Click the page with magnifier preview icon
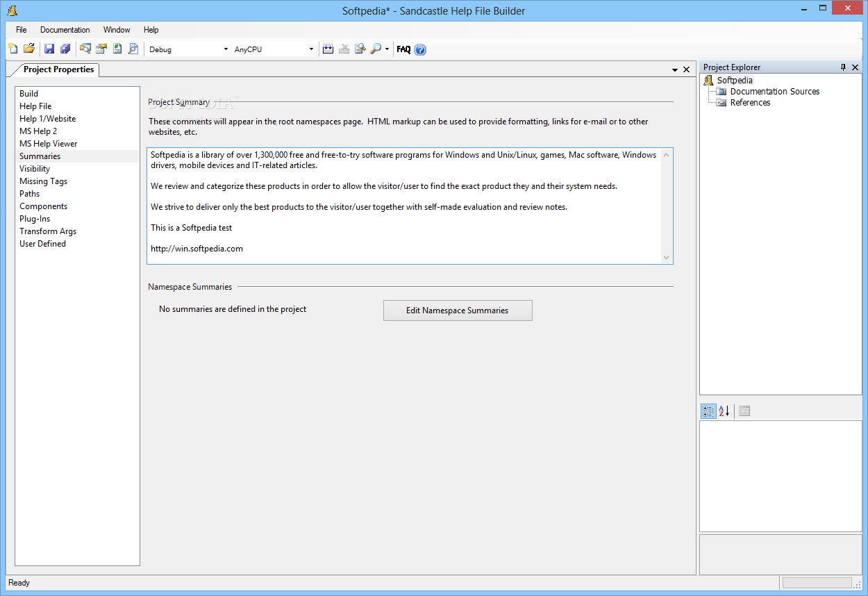The height and width of the screenshot is (596, 868). click(x=133, y=49)
